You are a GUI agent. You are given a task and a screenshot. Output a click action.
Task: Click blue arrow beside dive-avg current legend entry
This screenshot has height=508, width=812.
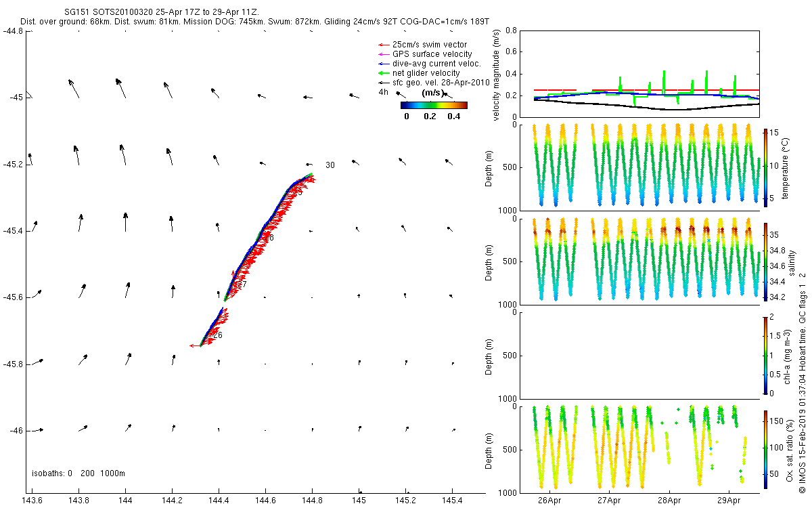tap(383, 64)
